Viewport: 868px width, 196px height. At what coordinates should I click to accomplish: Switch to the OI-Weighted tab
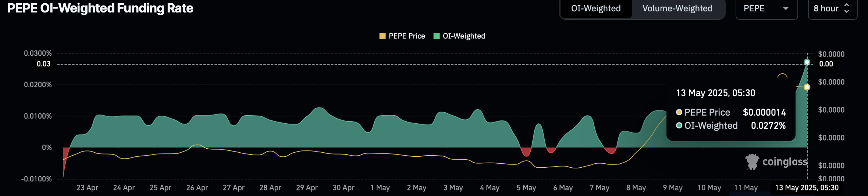click(596, 8)
